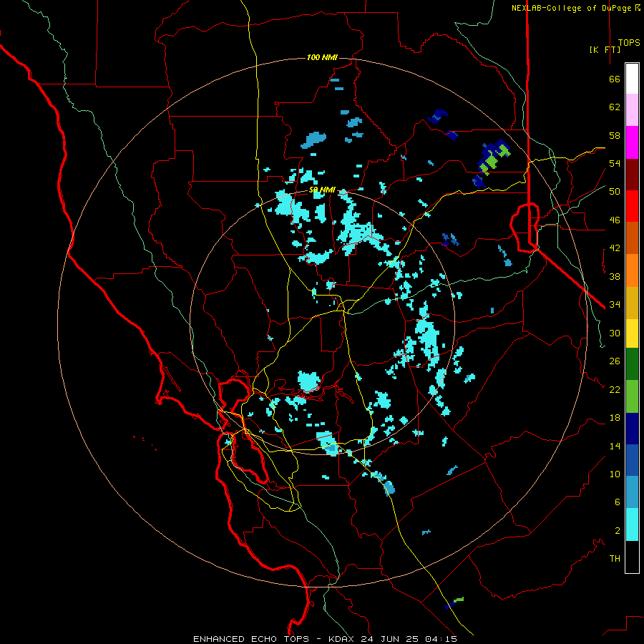Click the "58" scale label

(x=615, y=135)
